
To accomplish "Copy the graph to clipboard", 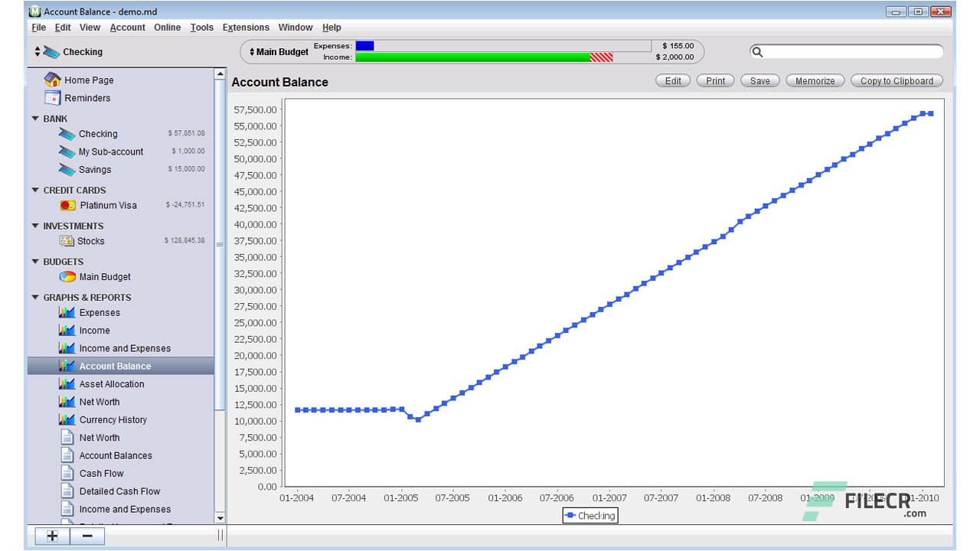I will click(x=896, y=80).
